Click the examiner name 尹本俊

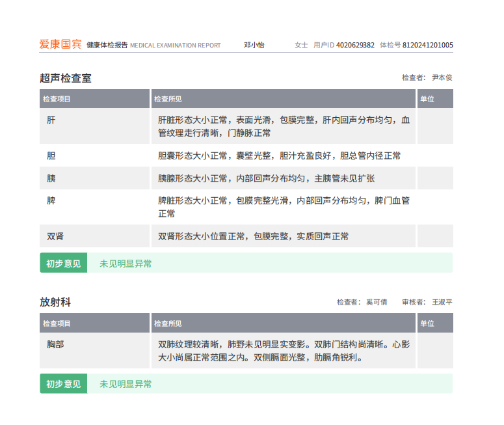[442, 77]
